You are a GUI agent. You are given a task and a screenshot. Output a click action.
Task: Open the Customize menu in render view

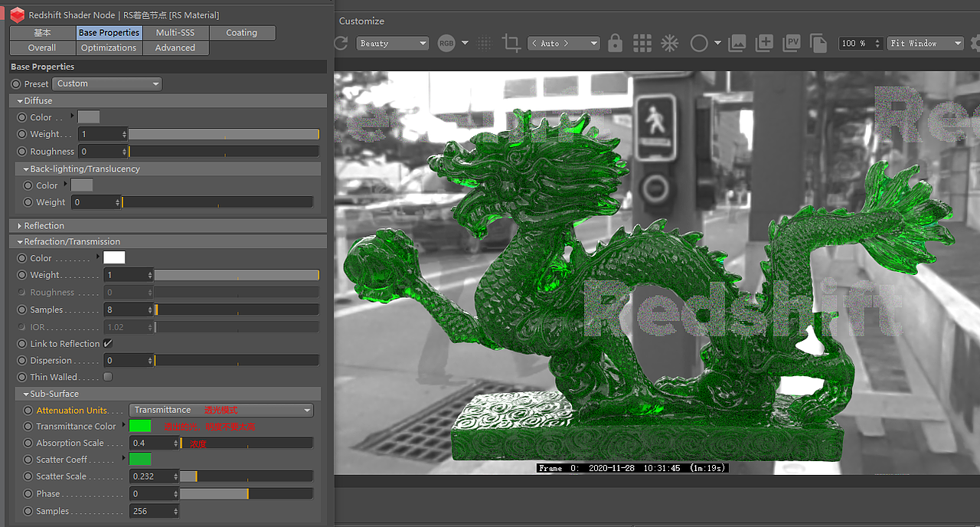tap(361, 21)
